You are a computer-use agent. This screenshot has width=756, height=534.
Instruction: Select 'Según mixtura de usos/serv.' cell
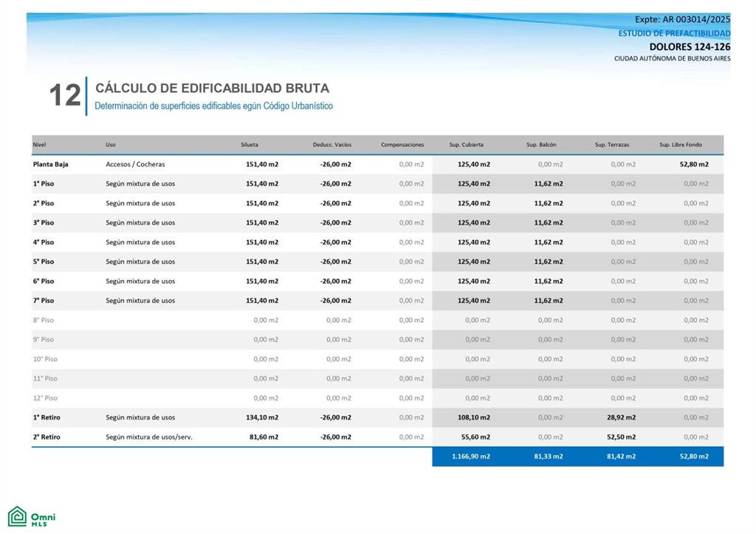pyautogui.click(x=149, y=437)
